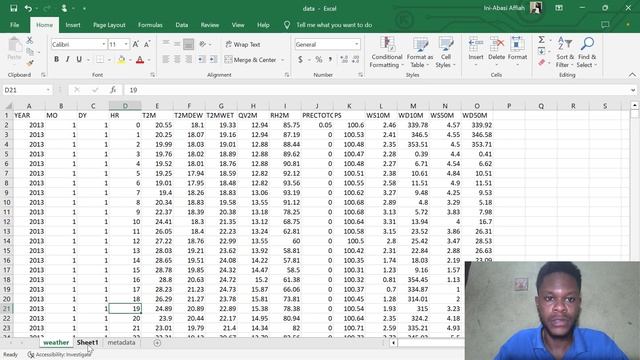Decrease font size with smaller A icon
Image resolution: width=640 pixels, height=360 pixels.
[147, 44]
